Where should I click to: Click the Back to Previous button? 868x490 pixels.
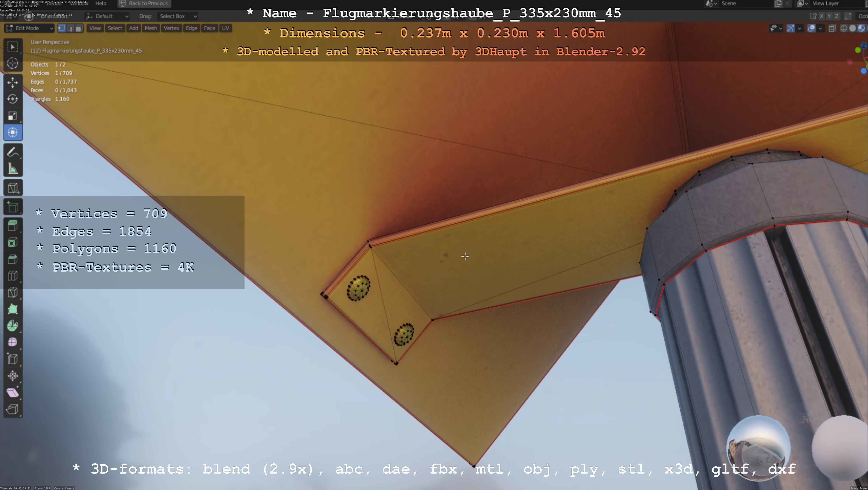144,3
